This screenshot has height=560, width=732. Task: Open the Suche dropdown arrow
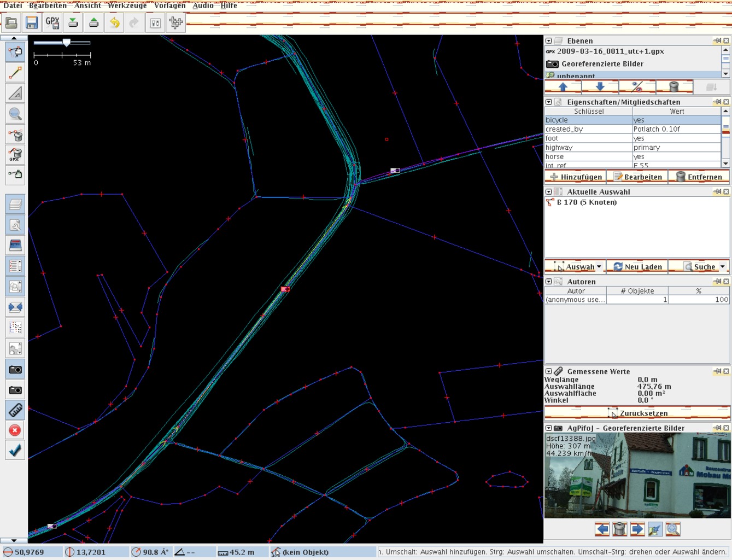pos(722,267)
